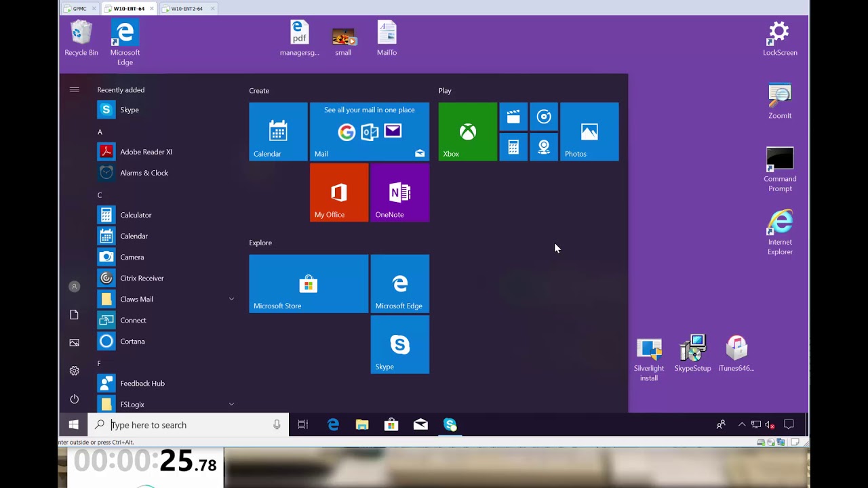Open Edge from the taskbar
Viewport: 868px width, 488px height.
tap(333, 425)
